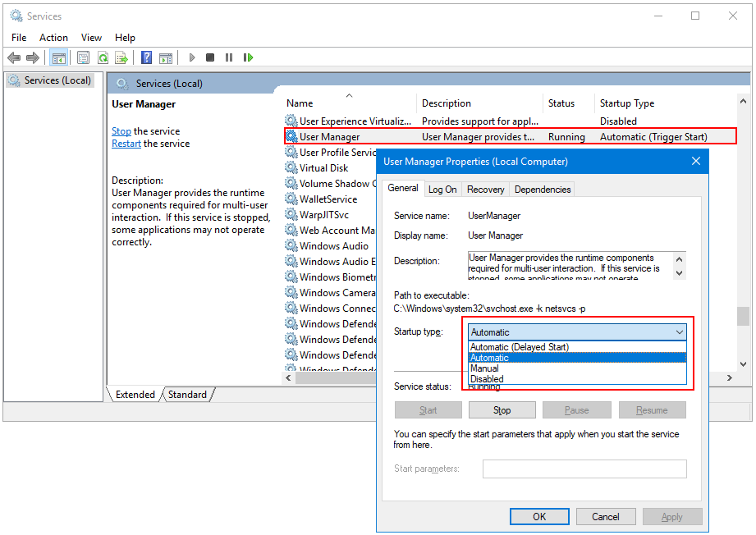756x535 pixels.
Task: Collapse the Startup type combo box arrow
Action: (679, 332)
